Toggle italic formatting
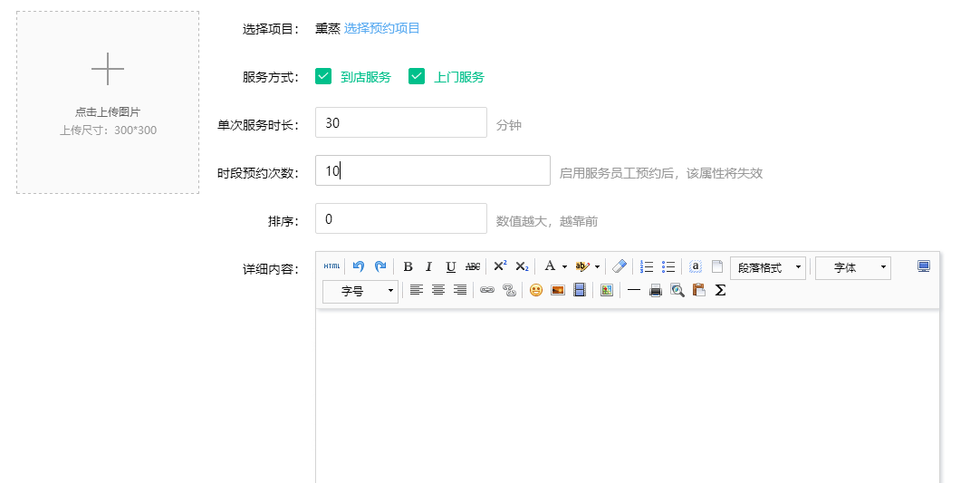 coord(428,267)
